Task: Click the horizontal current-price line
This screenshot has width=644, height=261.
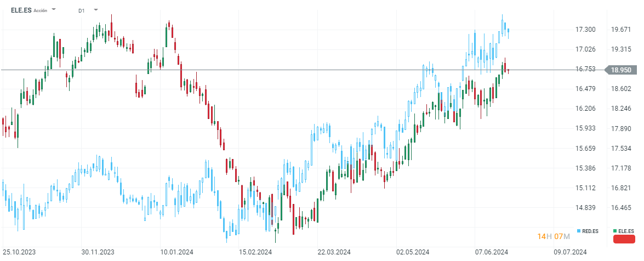Action: coord(288,70)
